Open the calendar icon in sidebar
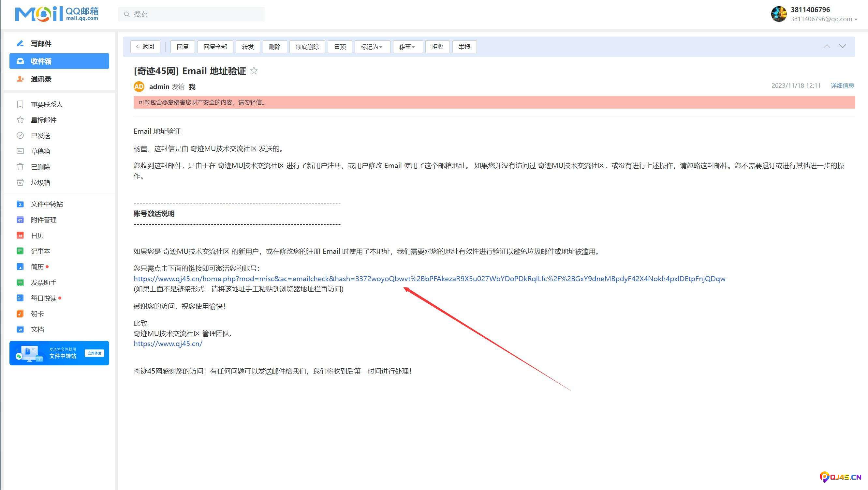The image size is (868, 490). pos(20,236)
